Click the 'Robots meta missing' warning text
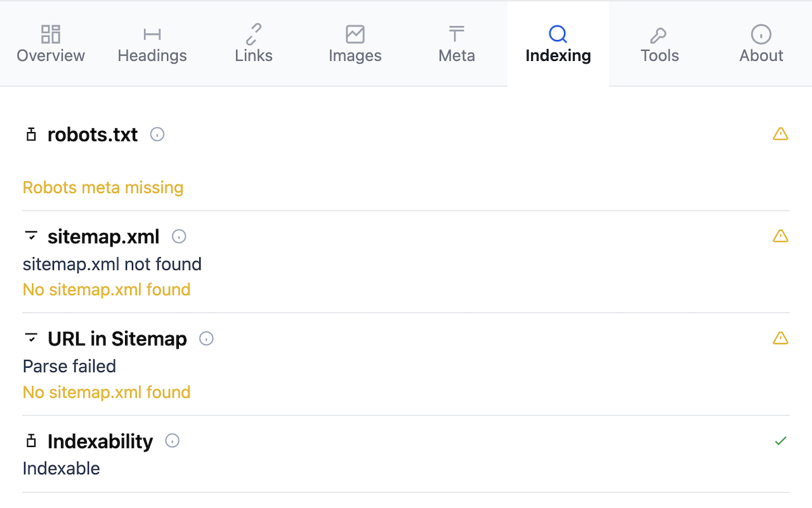812x508 pixels. (x=103, y=187)
